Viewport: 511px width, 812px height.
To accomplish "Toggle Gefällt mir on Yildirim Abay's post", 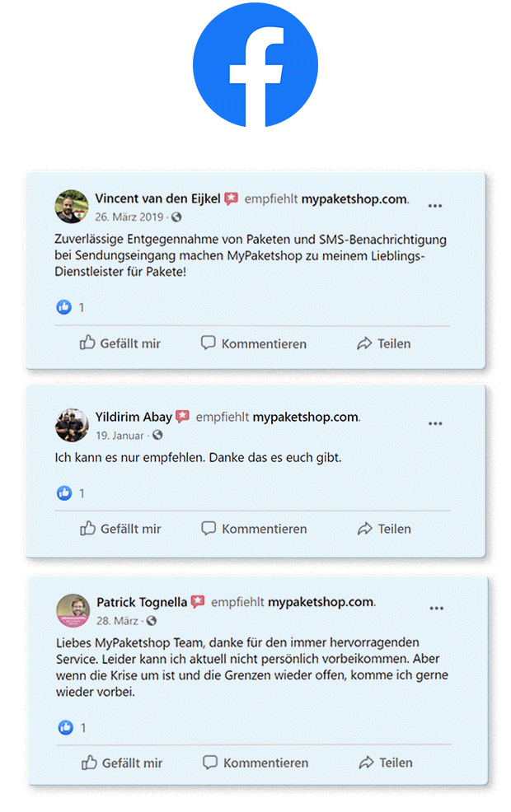I will [120, 529].
